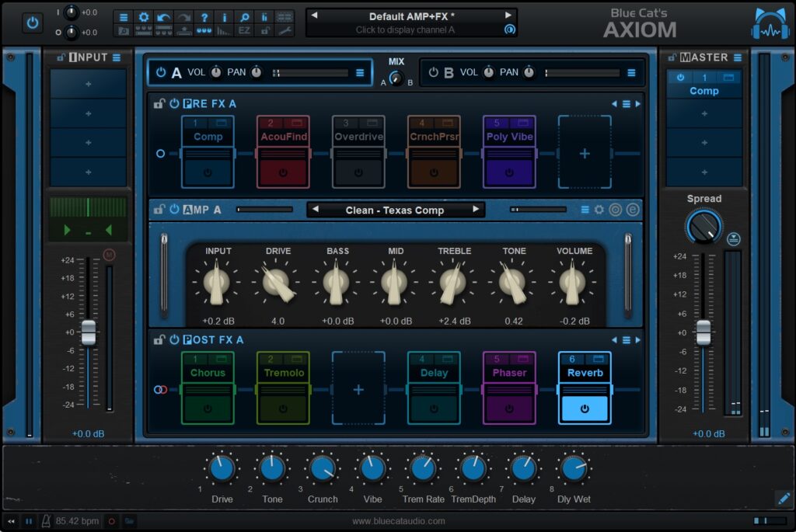Open the POST FX A section menu
Viewport: 796px width, 532px height.
click(x=627, y=340)
